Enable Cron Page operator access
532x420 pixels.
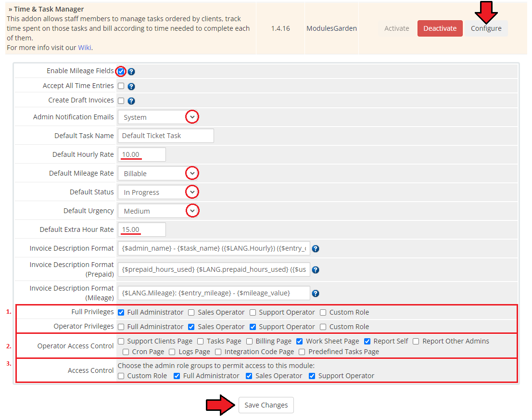click(x=126, y=352)
